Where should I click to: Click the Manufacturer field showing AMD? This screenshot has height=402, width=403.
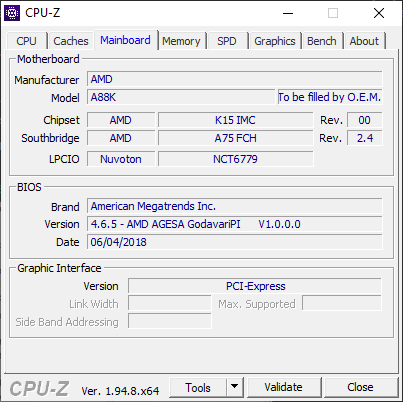tap(235, 79)
